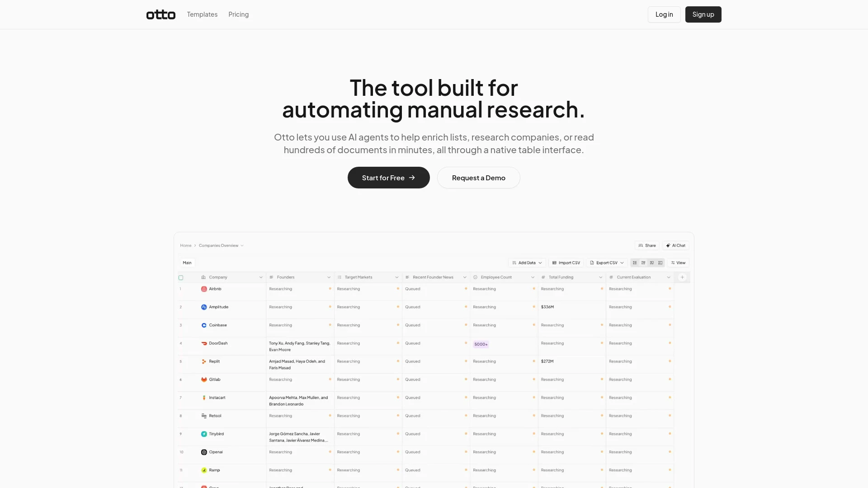Select the Templates menu item
The width and height of the screenshot is (868, 488).
[202, 14]
